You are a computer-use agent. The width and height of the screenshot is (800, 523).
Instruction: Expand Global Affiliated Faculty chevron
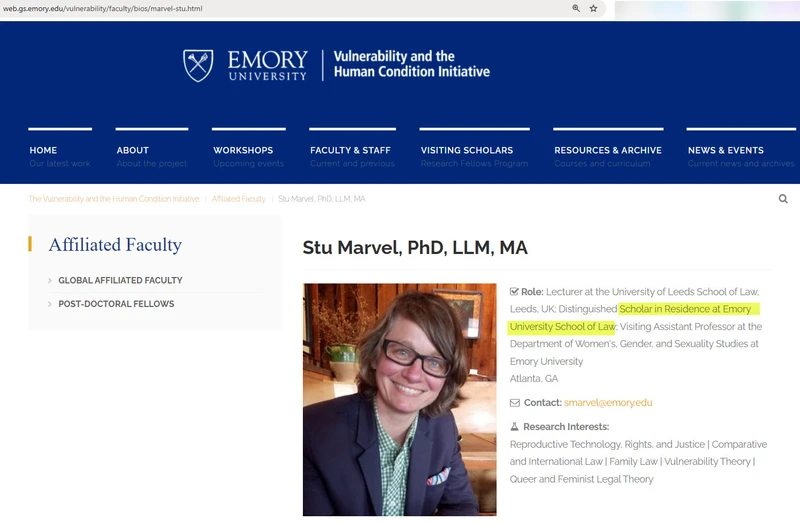[49, 281]
